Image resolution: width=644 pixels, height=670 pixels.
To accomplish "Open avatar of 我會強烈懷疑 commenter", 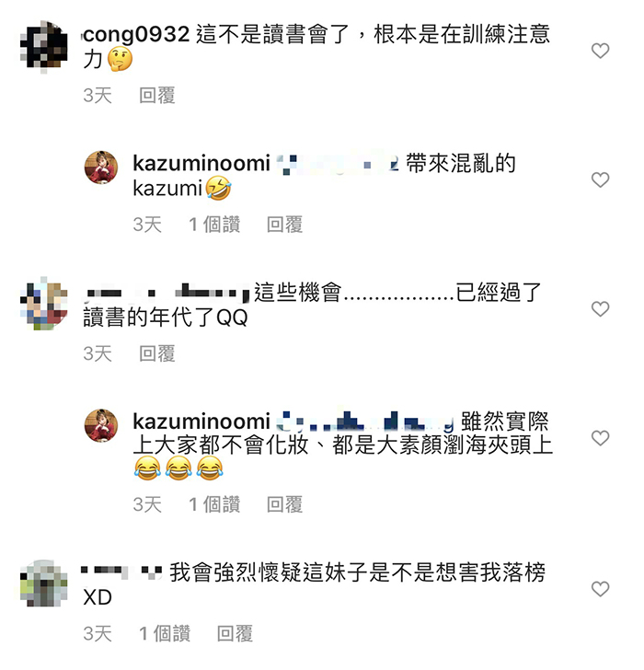I will 44,583.
